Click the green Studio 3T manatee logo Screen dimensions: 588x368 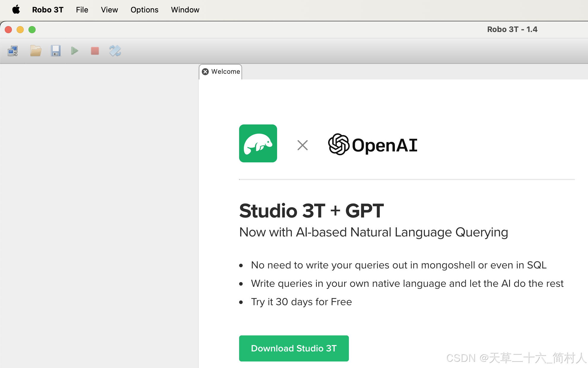(x=258, y=143)
